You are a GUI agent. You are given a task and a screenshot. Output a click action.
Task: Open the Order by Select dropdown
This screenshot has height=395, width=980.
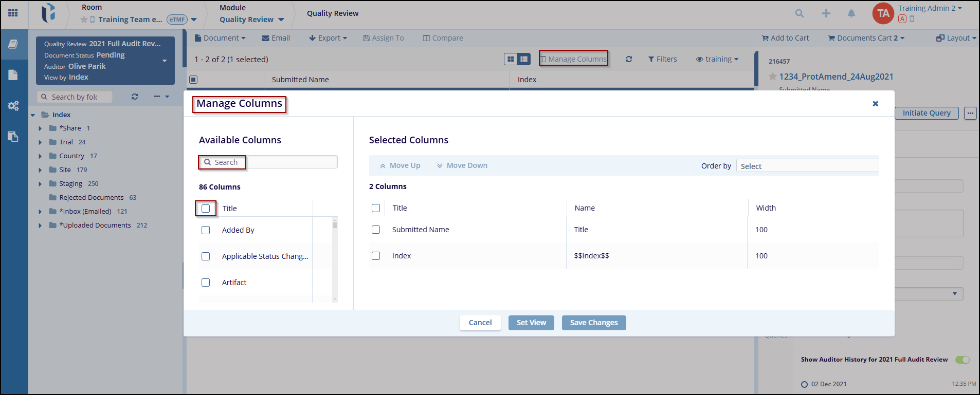pyautogui.click(x=807, y=166)
